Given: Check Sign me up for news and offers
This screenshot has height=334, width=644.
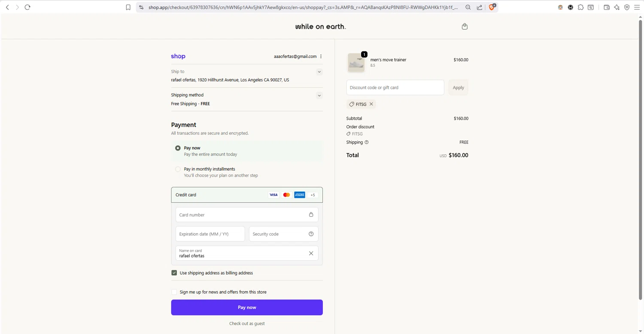Looking at the screenshot, I should pyautogui.click(x=174, y=292).
